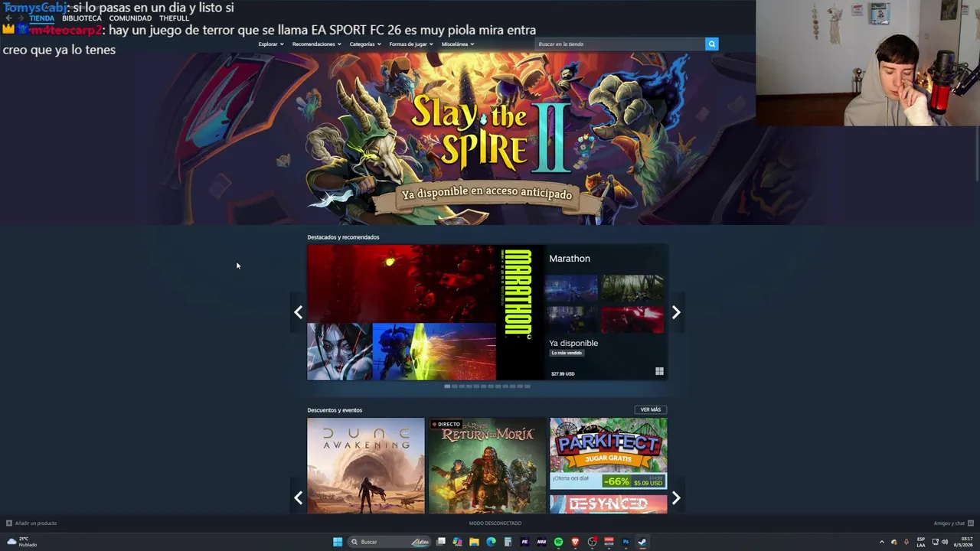Click the Ya disponible text

573,343
